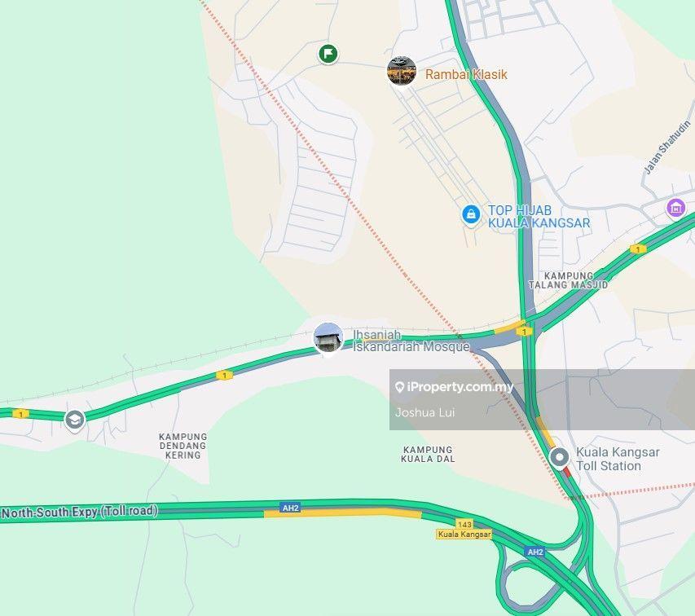695x616 pixels.
Task: Open the Rambai Klasik photo marker
Action: click(402, 71)
